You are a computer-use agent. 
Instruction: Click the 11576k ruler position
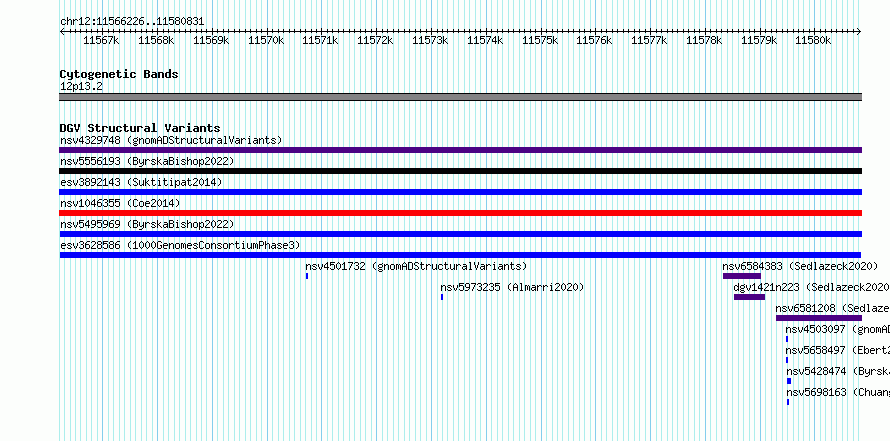coord(595,40)
